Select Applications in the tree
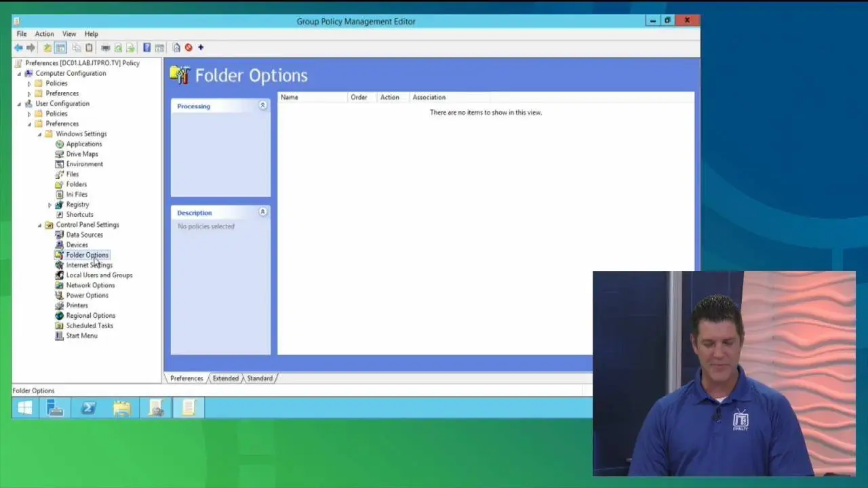 84,144
